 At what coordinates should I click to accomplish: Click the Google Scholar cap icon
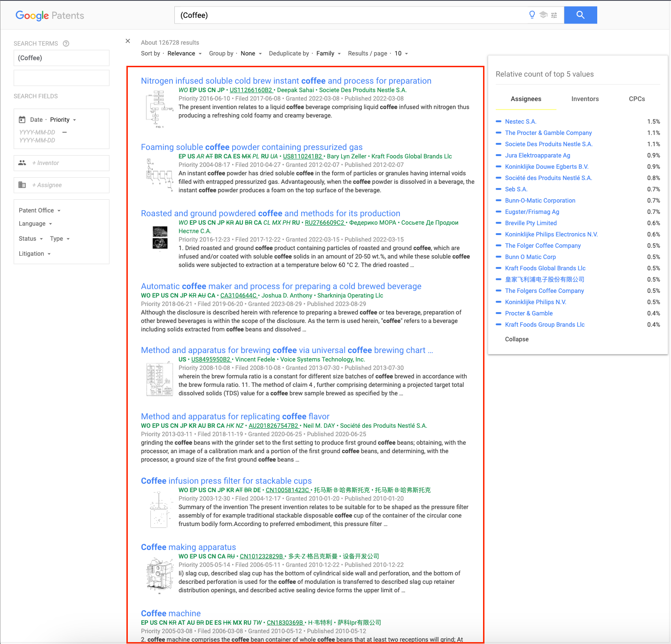[543, 15]
